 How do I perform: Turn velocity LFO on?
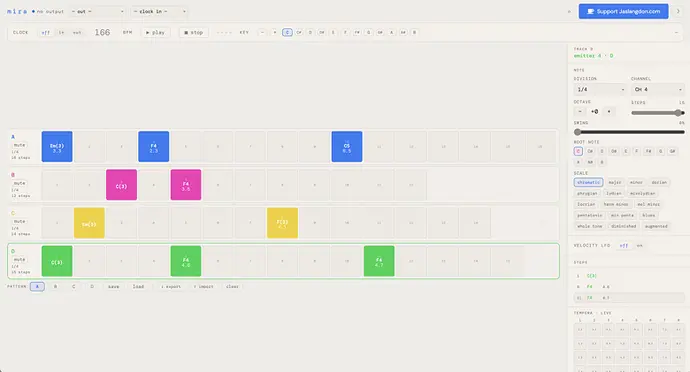pyautogui.click(x=640, y=246)
